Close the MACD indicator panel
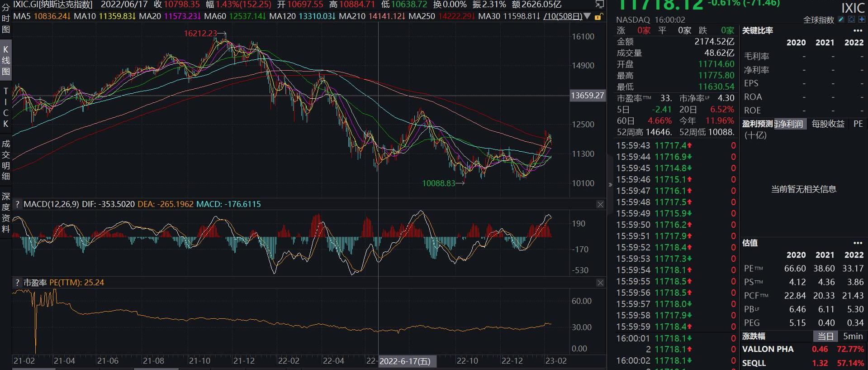This screenshot has height=370, width=868. click(x=600, y=204)
